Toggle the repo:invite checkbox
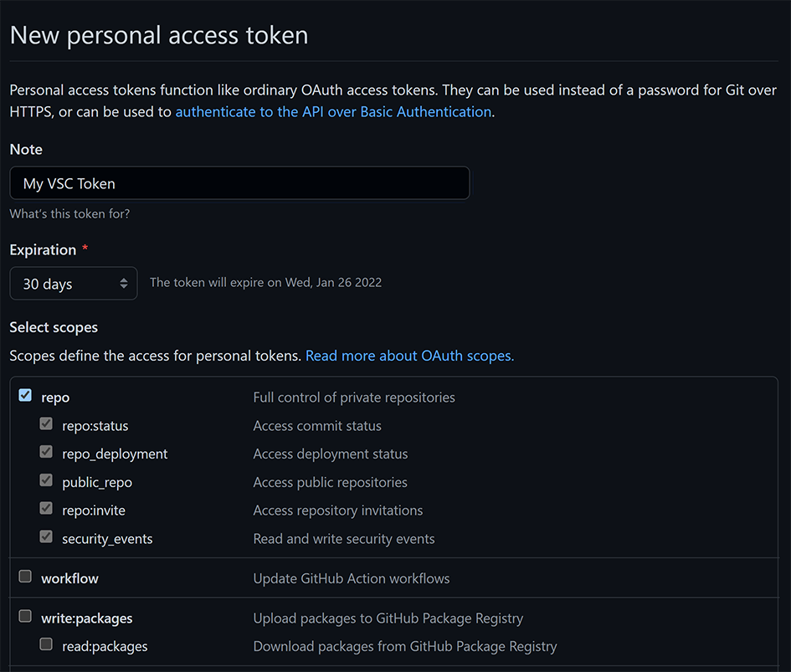The height and width of the screenshot is (672, 791). pyautogui.click(x=46, y=508)
